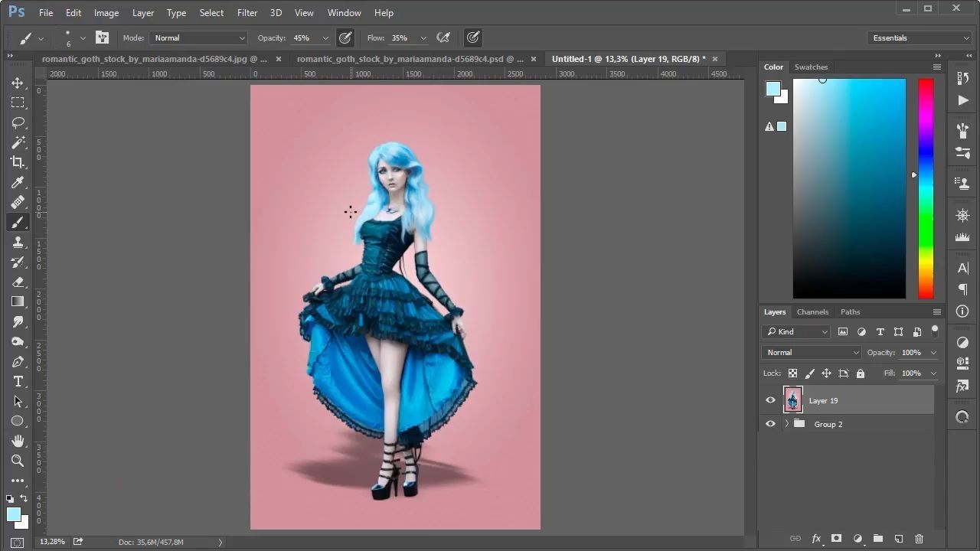Toggle lock position
The height and width of the screenshot is (551, 980).
826,373
